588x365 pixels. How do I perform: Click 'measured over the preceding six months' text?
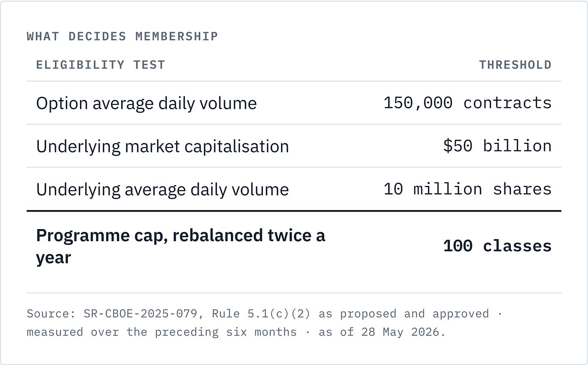(162, 332)
